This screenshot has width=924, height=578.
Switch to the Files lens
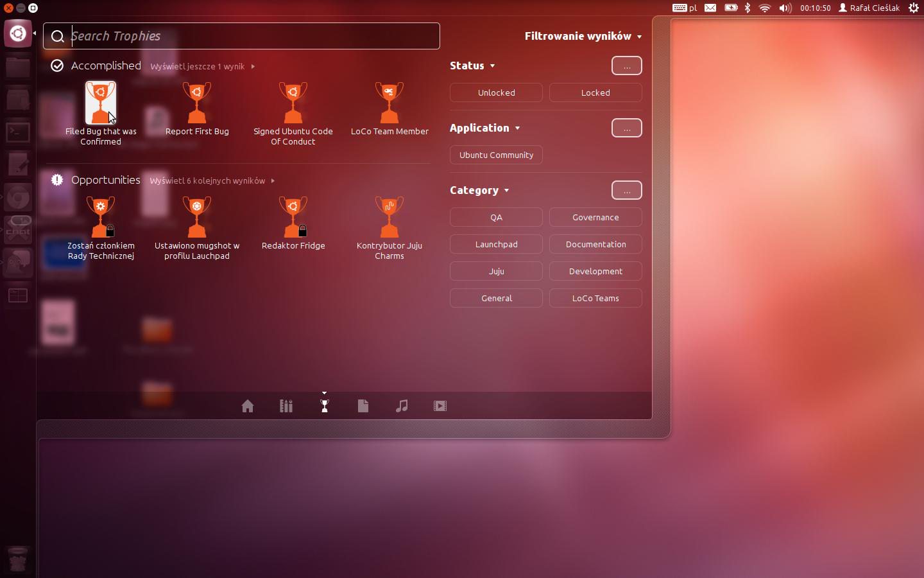(363, 406)
